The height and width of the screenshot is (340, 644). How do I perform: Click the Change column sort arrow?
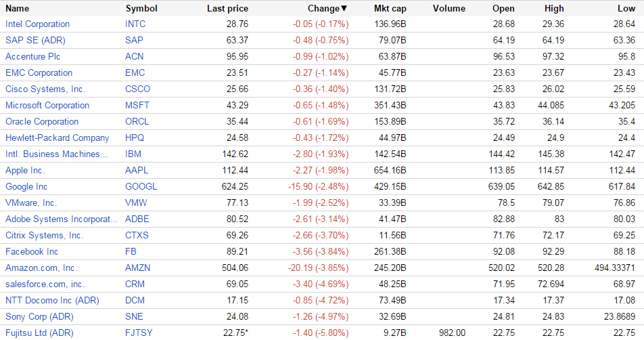click(344, 9)
